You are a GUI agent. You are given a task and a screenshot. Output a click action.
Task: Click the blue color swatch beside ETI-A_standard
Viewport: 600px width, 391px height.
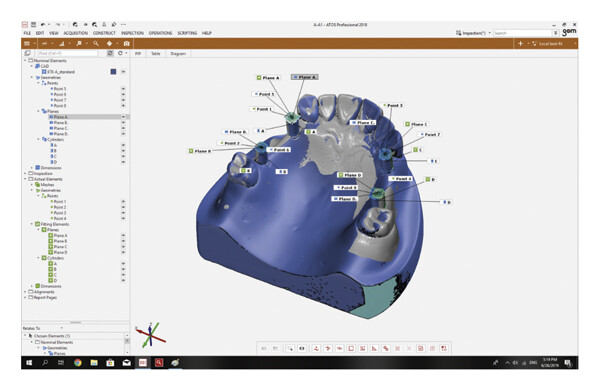coord(113,72)
